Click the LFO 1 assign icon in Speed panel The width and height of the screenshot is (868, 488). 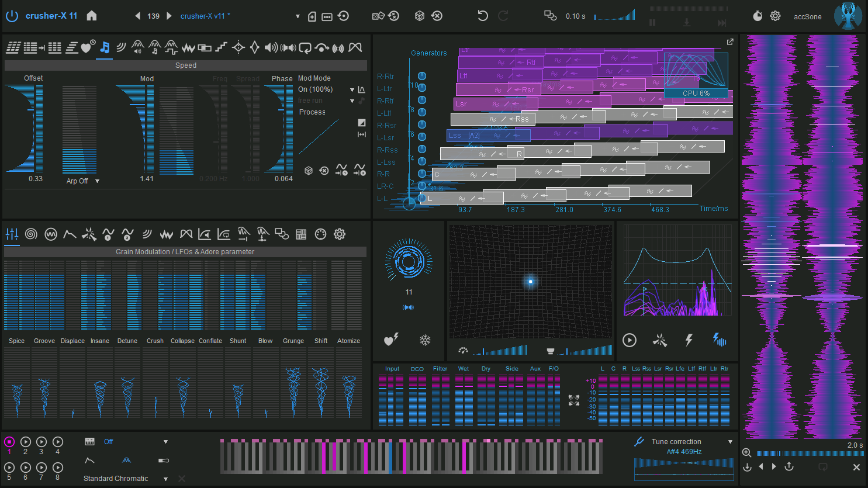[x=342, y=170]
